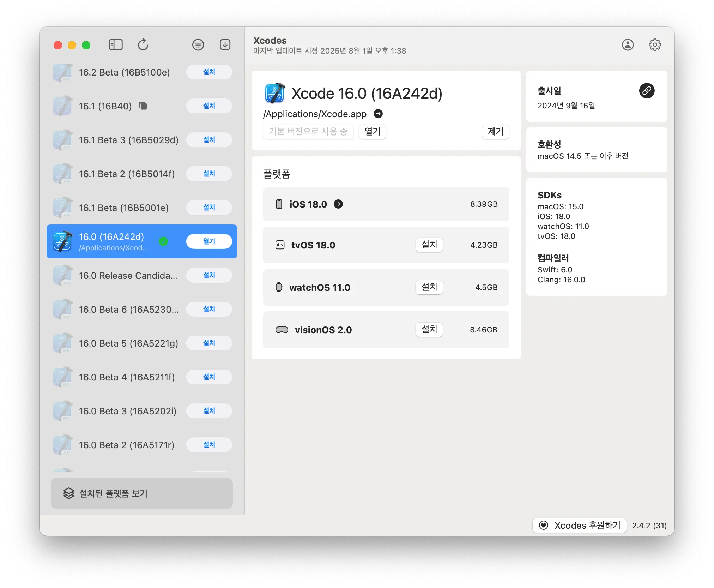Open the filter list icon
This screenshot has height=588, width=714.
[198, 45]
